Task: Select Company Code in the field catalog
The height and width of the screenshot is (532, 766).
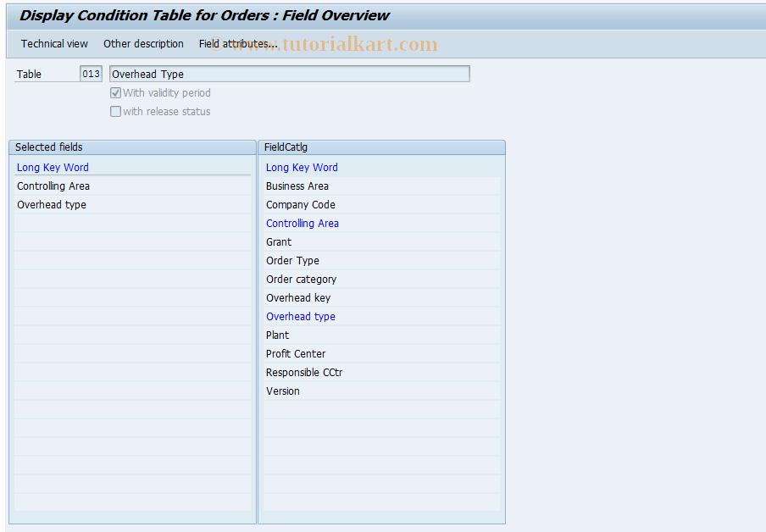Action: pyautogui.click(x=297, y=204)
